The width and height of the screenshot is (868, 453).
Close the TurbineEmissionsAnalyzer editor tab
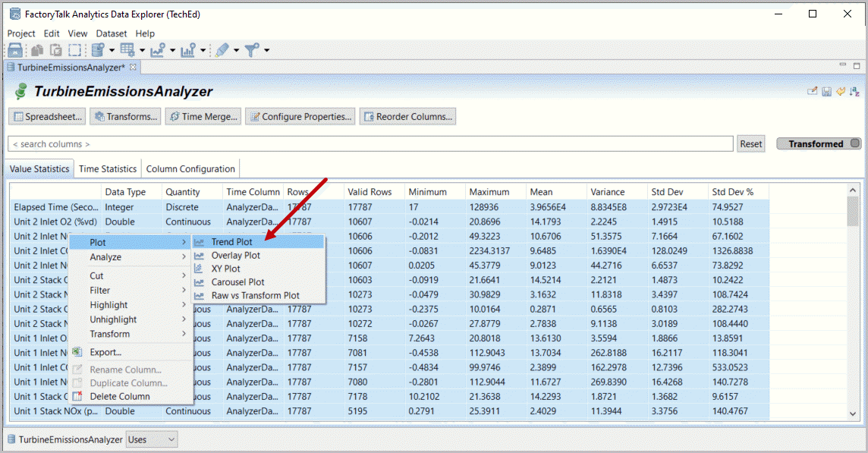[134, 68]
